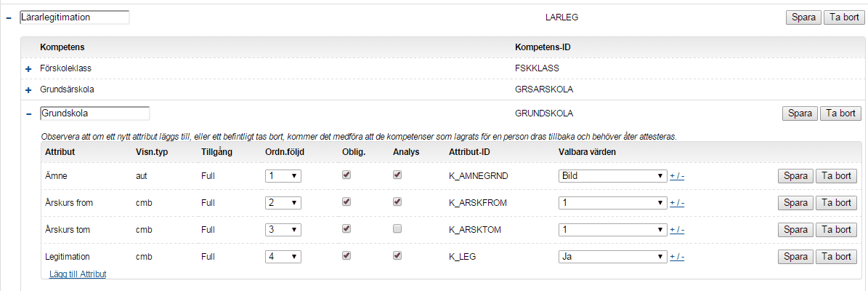
Task: Expand the Förskoleklass competence row
Action: click(28, 68)
